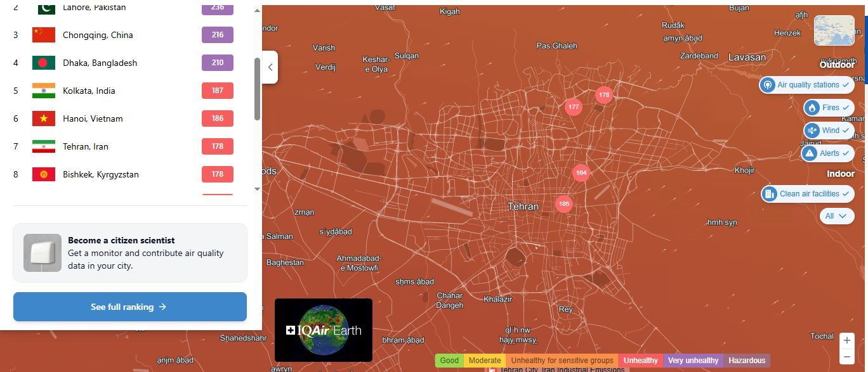Open the IQAir Earth globe thumbnail
This screenshot has width=868, height=372.
[324, 330]
